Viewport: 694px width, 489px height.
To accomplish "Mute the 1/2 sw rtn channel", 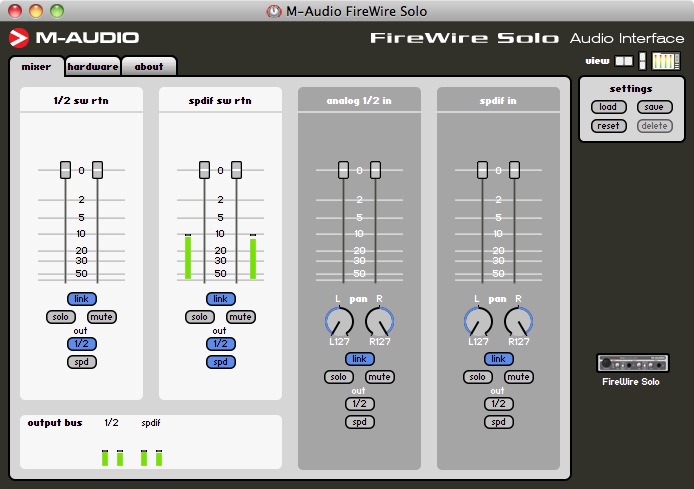I will click(x=102, y=317).
